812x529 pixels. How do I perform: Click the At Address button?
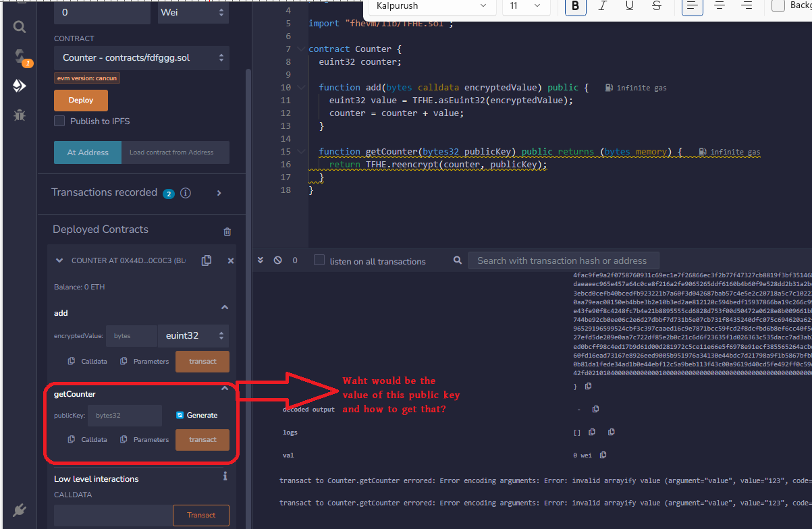(88, 152)
